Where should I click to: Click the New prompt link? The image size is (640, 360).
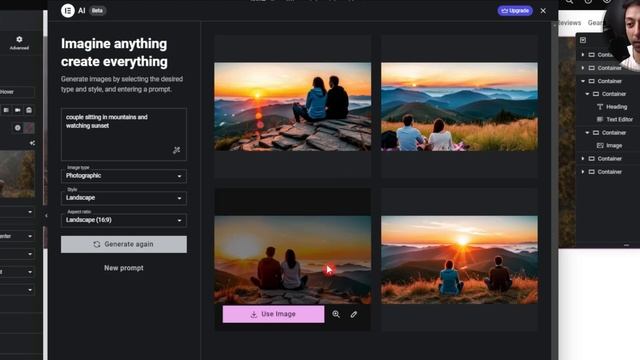tap(124, 268)
